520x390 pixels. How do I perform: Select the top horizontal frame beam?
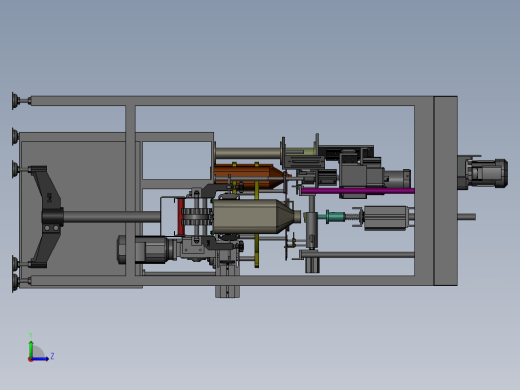(232, 101)
